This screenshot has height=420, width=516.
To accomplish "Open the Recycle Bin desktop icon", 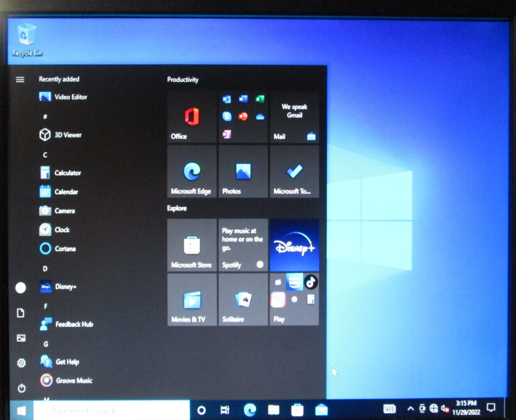I will [x=27, y=40].
